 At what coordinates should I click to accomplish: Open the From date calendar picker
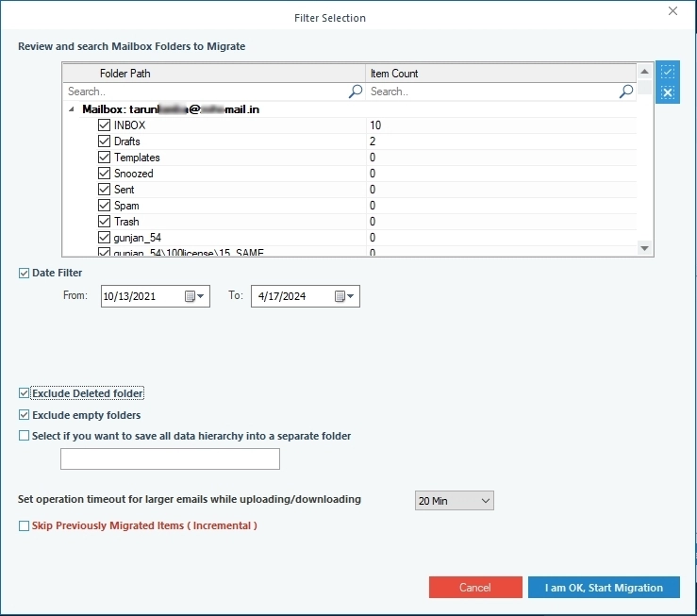(x=194, y=296)
